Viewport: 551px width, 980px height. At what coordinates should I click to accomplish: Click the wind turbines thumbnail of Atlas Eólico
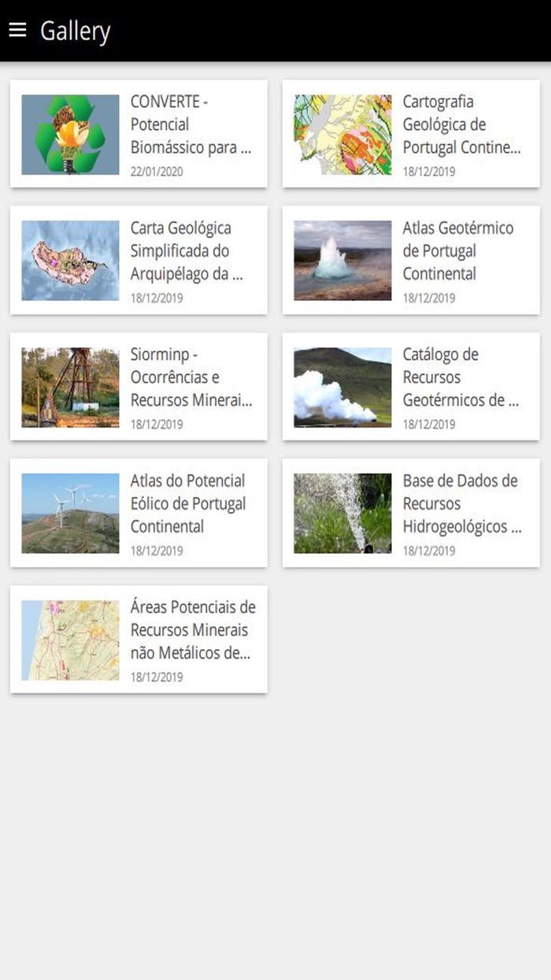[69, 512]
